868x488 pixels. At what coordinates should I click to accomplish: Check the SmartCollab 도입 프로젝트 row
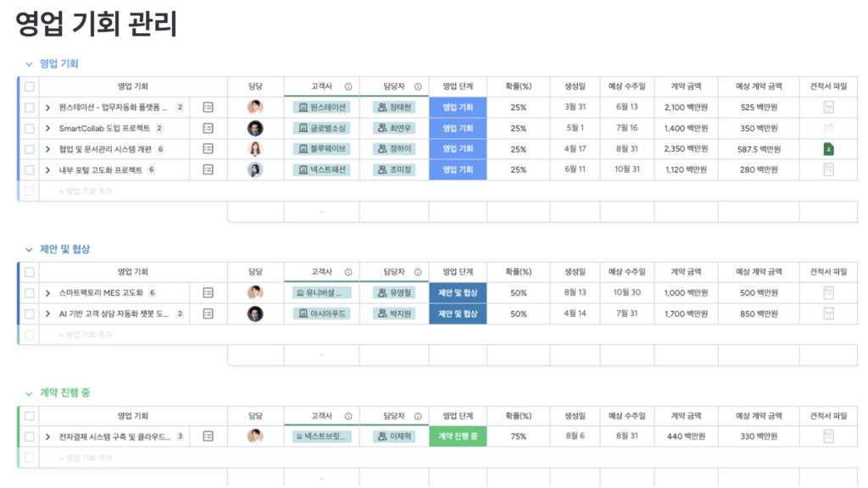(x=30, y=129)
